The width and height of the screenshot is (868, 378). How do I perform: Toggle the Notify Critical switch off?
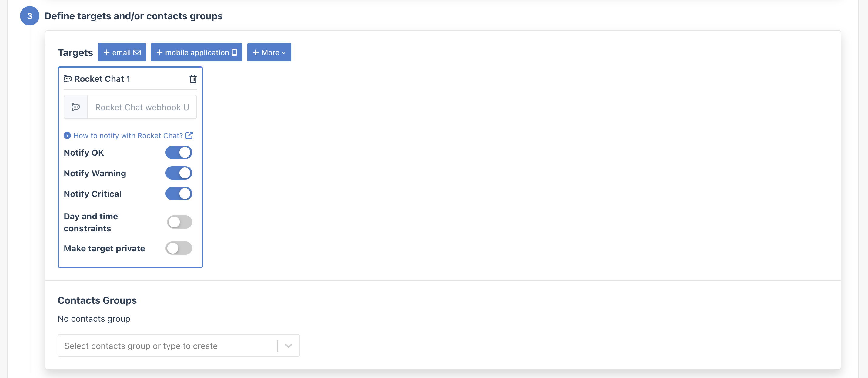178,194
